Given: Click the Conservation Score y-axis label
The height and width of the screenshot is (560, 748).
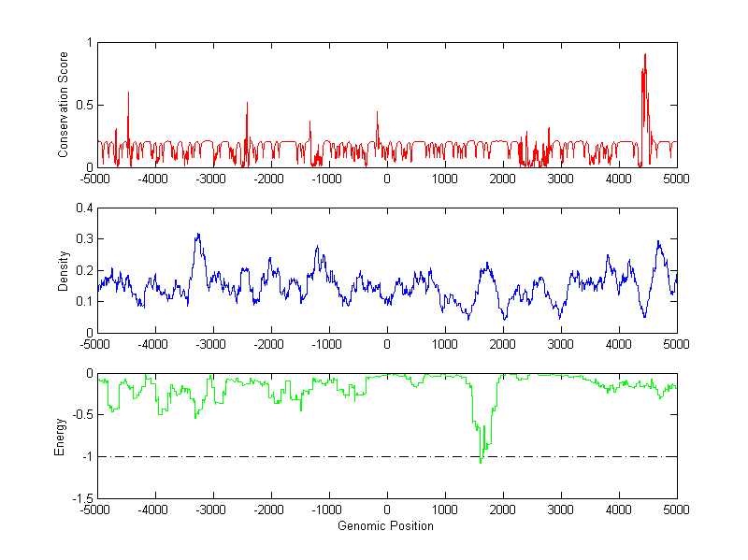Looking at the screenshot, I should (64, 105).
